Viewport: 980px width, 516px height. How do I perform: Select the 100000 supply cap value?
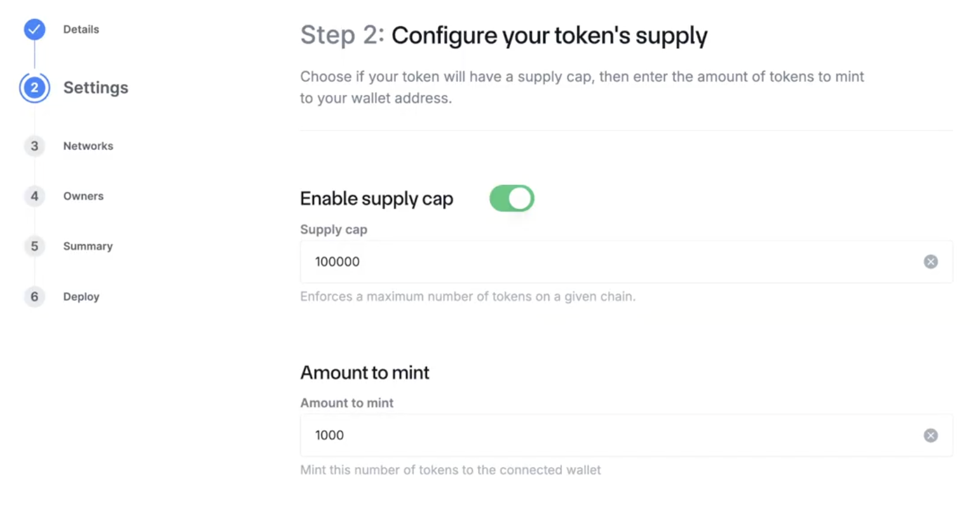(337, 262)
